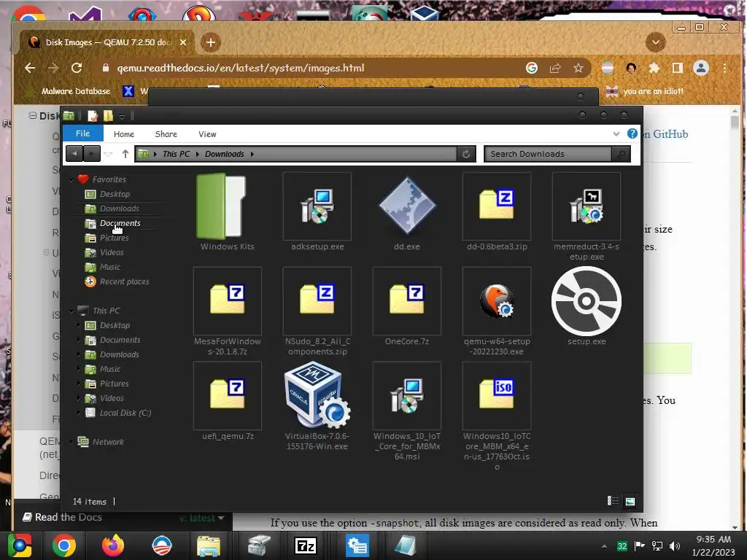Screen dimensions: 747x560
Task: Open a new Chrome tab
Action: [x=211, y=42]
